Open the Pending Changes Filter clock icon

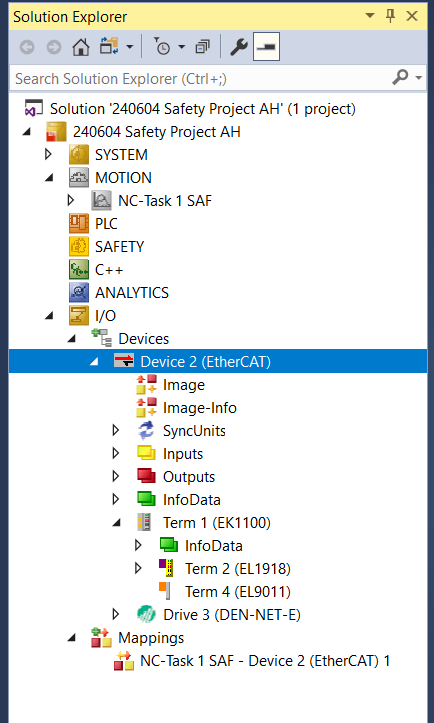click(163, 47)
